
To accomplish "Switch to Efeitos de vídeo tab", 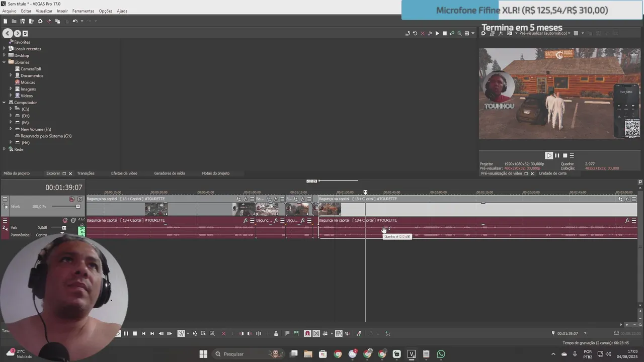I will pyautogui.click(x=124, y=173).
